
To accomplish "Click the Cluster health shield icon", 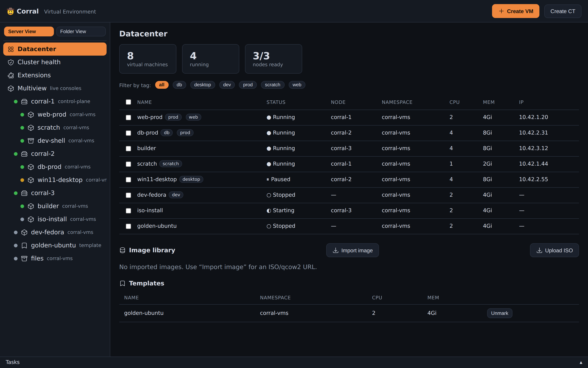I will pos(11,62).
